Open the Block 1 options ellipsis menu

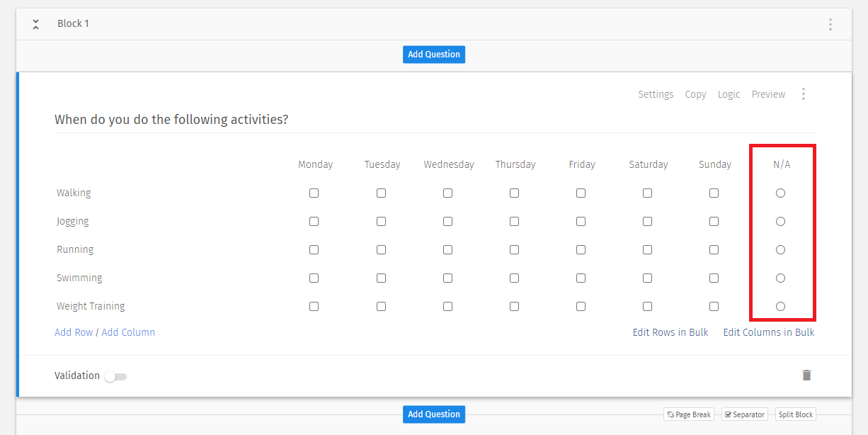[x=830, y=23]
